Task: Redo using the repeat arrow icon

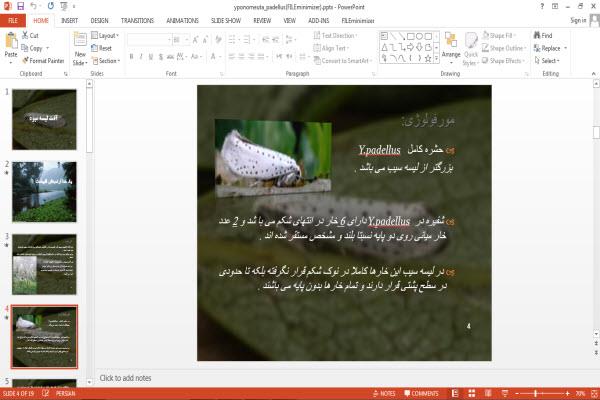Action: pyautogui.click(x=51, y=6)
